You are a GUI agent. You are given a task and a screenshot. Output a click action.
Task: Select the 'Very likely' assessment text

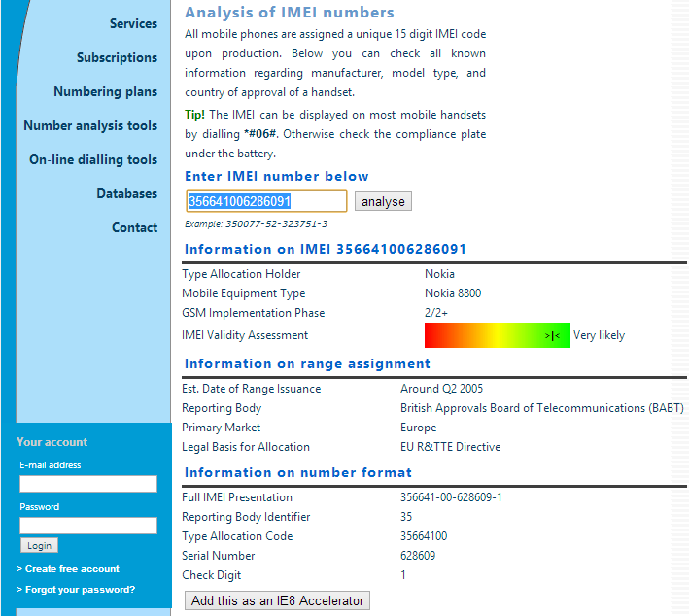tap(599, 335)
